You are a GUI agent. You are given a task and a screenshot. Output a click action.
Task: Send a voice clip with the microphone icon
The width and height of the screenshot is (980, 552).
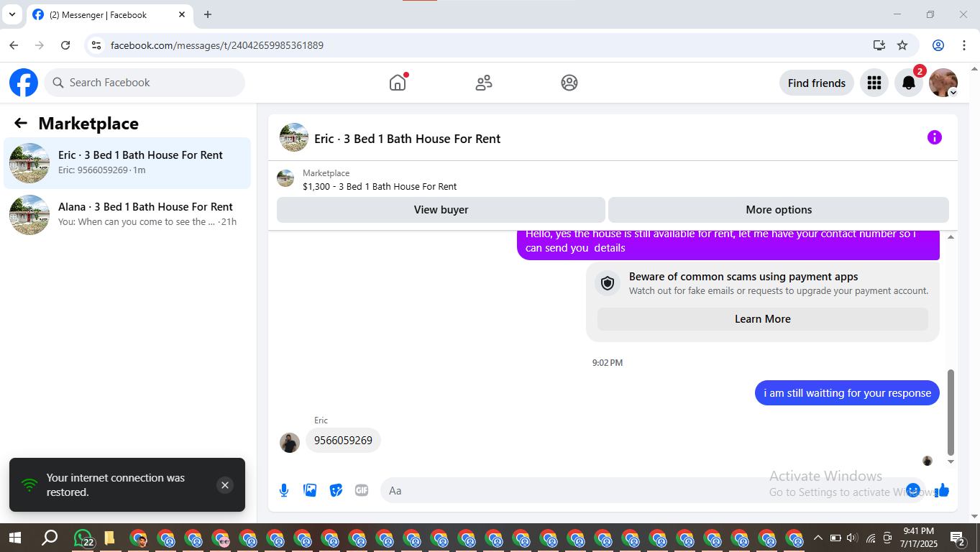(284, 490)
